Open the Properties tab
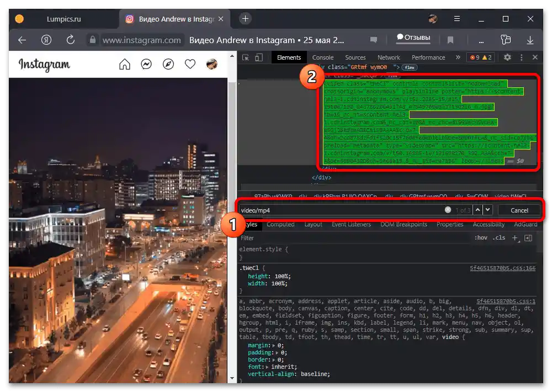 [x=450, y=224]
